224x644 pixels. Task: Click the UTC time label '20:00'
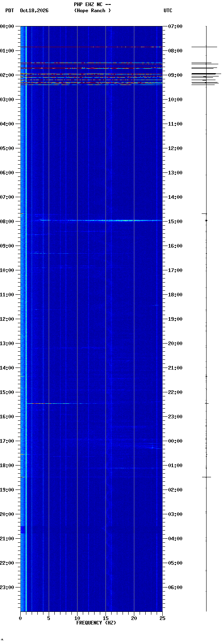click(175, 344)
